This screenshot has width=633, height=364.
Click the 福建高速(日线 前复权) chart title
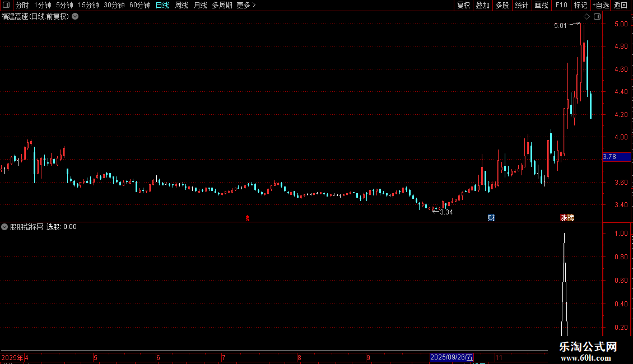35,17
